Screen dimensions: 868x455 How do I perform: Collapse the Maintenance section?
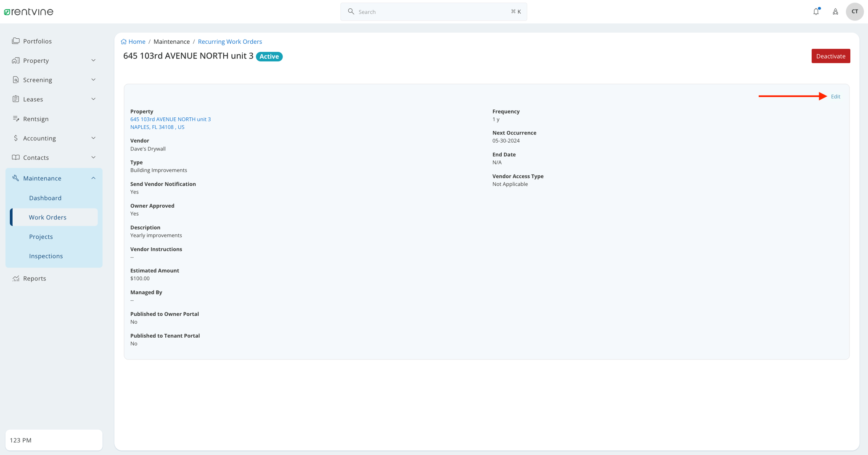point(93,178)
